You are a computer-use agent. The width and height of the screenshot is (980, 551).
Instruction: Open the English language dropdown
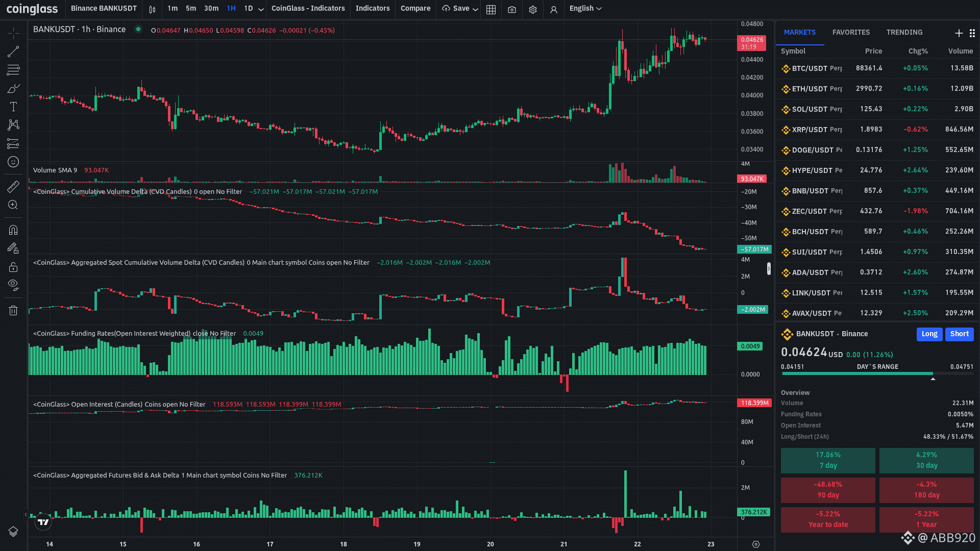(x=585, y=9)
